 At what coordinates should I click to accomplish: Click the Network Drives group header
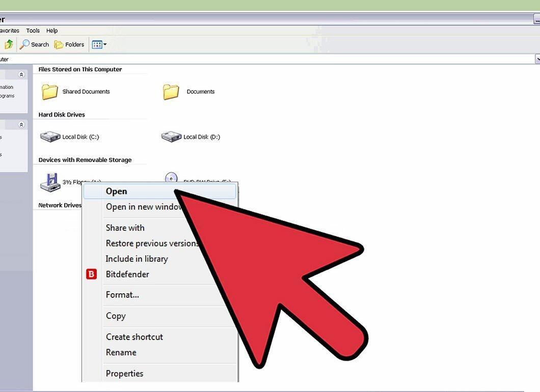[60, 205]
